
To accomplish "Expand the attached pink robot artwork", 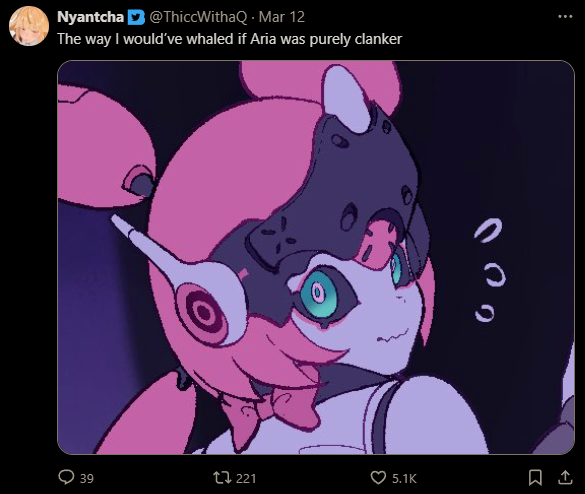I will [x=316, y=257].
